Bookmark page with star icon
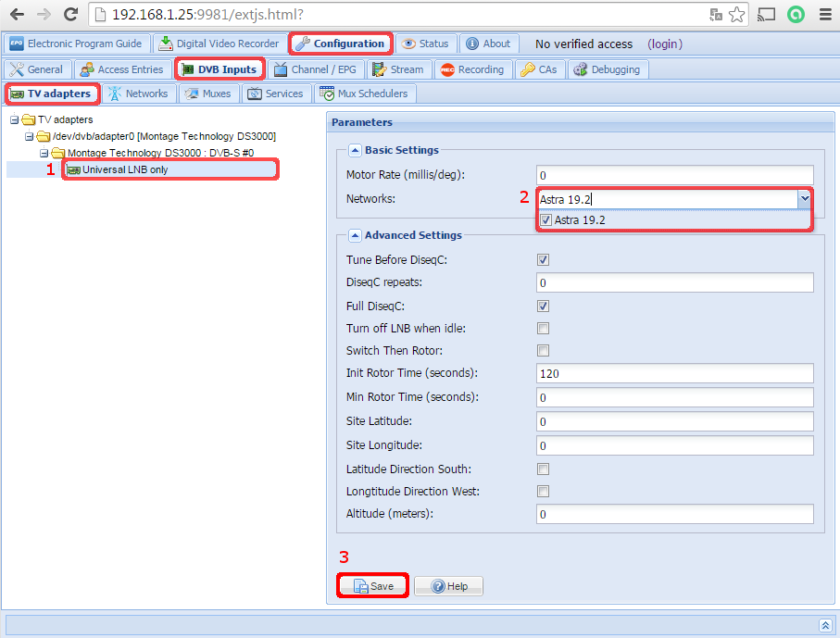The width and height of the screenshot is (840, 638). 737,15
